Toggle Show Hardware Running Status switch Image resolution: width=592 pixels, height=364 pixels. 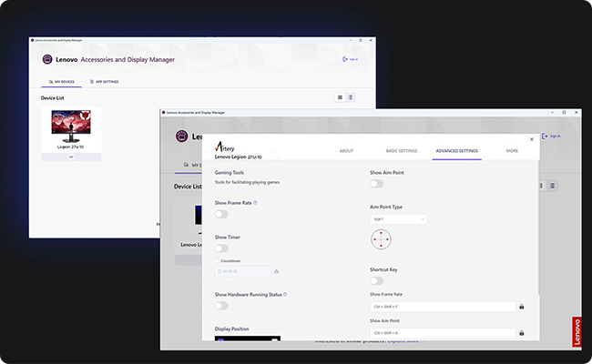[221, 306]
